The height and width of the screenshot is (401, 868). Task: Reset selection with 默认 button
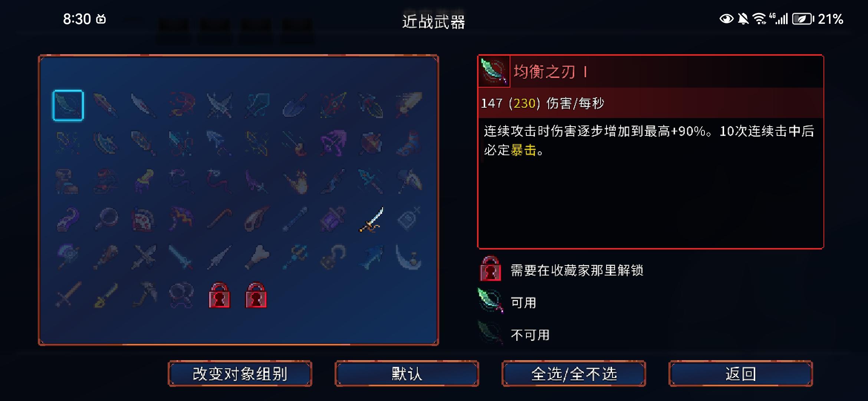407,374
